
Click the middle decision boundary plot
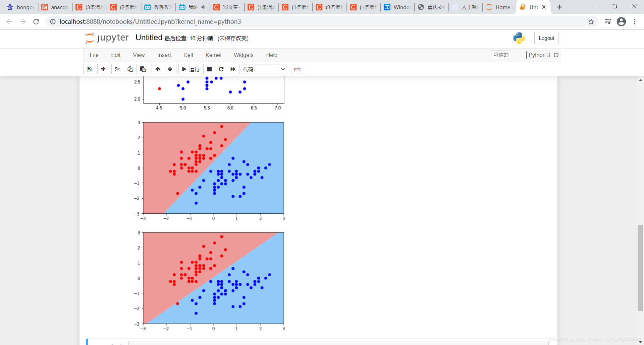click(x=213, y=168)
